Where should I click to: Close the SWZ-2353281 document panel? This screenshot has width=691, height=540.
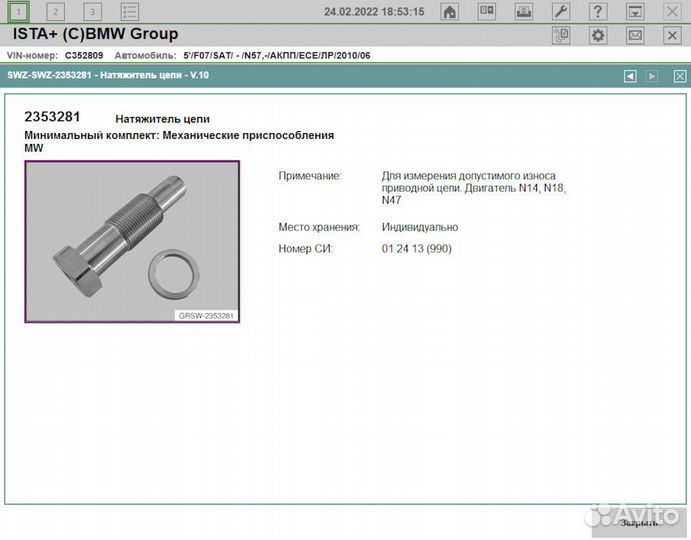[x=680, y=76]
